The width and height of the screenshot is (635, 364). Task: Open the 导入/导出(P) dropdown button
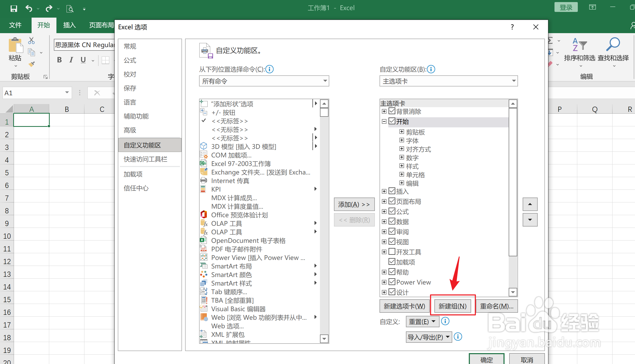429,337
